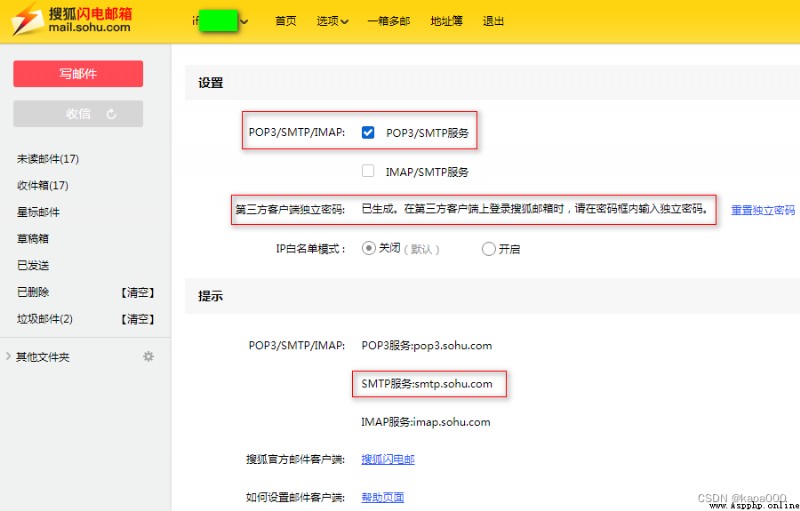Image resolution: width=800 pixels, height=511 pixels.
Task: Click 清空 next to 垃圾邮件
Action: click(x=138, y=319)
